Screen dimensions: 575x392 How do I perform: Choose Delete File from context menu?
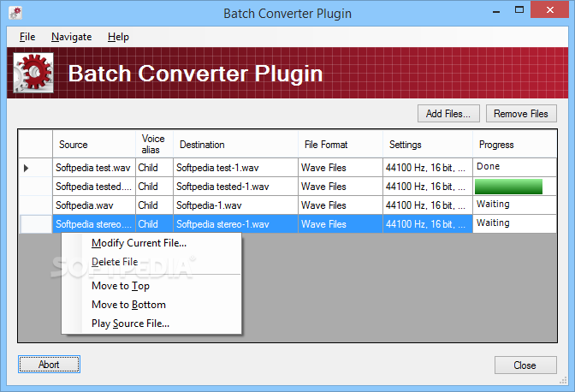point(151,261)
